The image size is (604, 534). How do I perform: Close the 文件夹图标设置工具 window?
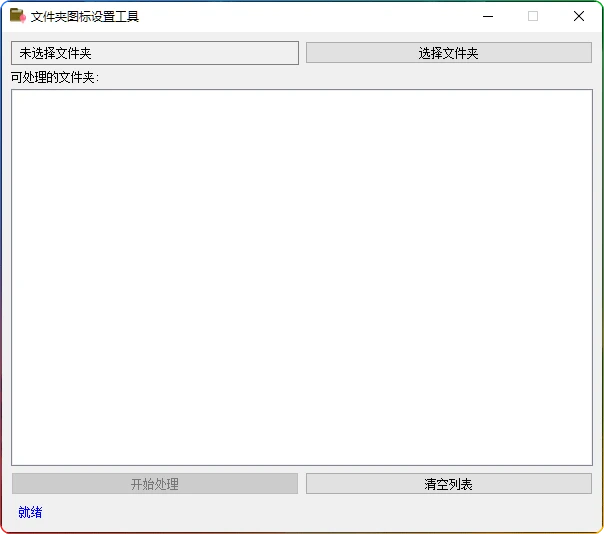point(579,16)
